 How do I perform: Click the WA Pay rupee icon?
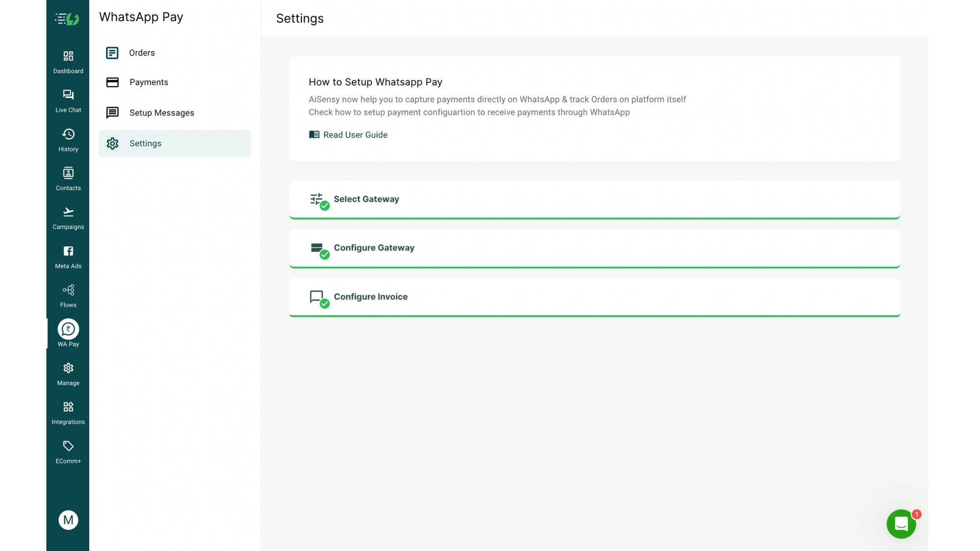click(x=68, y=329)
